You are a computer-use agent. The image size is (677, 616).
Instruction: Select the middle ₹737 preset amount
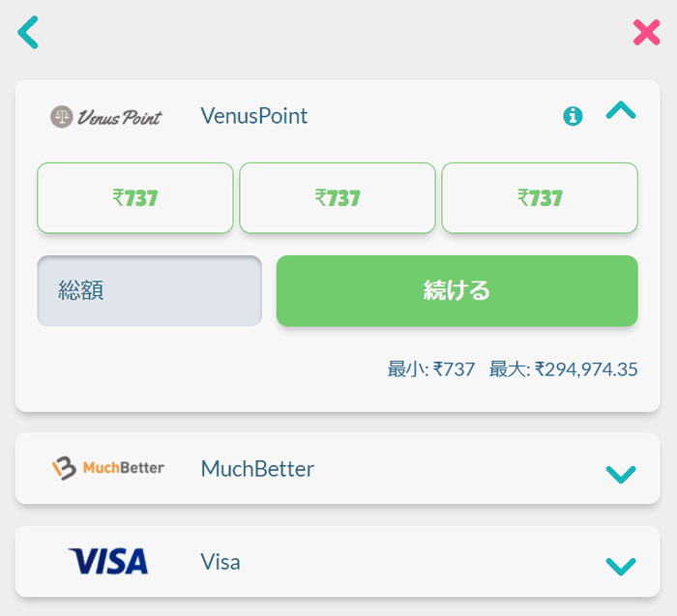(338, 198)
